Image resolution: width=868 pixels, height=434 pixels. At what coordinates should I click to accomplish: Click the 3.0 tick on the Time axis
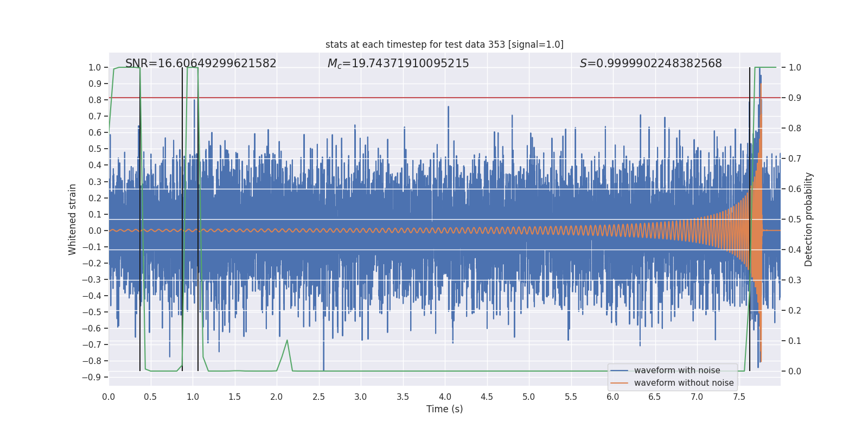[361, 397]
